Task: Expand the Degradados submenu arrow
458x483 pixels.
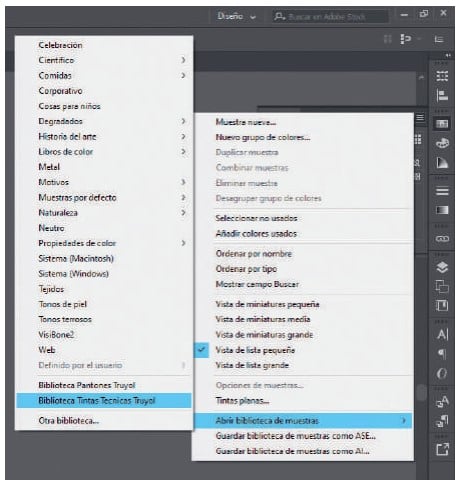Action: tap(183, 121)
